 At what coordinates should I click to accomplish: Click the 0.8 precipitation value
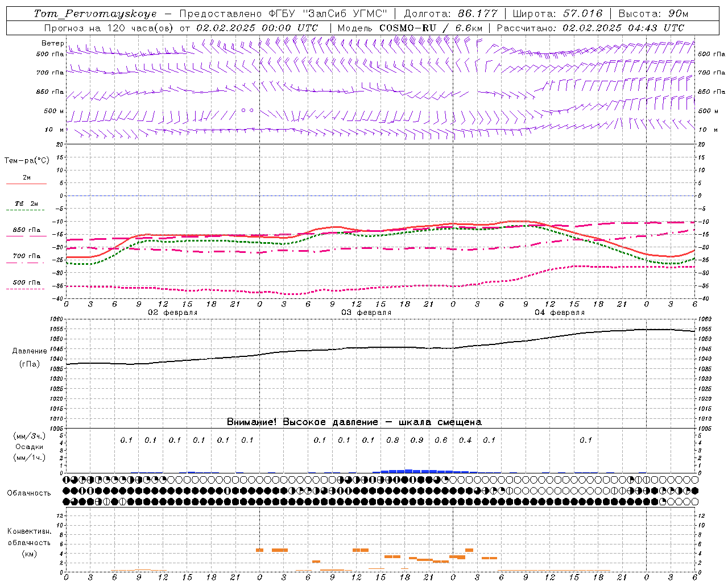pyautogui.click(x=392, y=440)
